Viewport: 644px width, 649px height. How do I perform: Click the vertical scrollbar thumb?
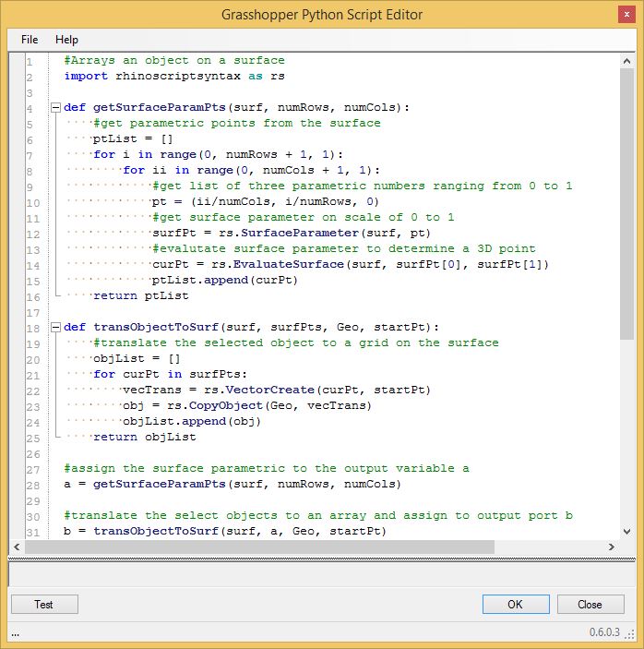626,204
